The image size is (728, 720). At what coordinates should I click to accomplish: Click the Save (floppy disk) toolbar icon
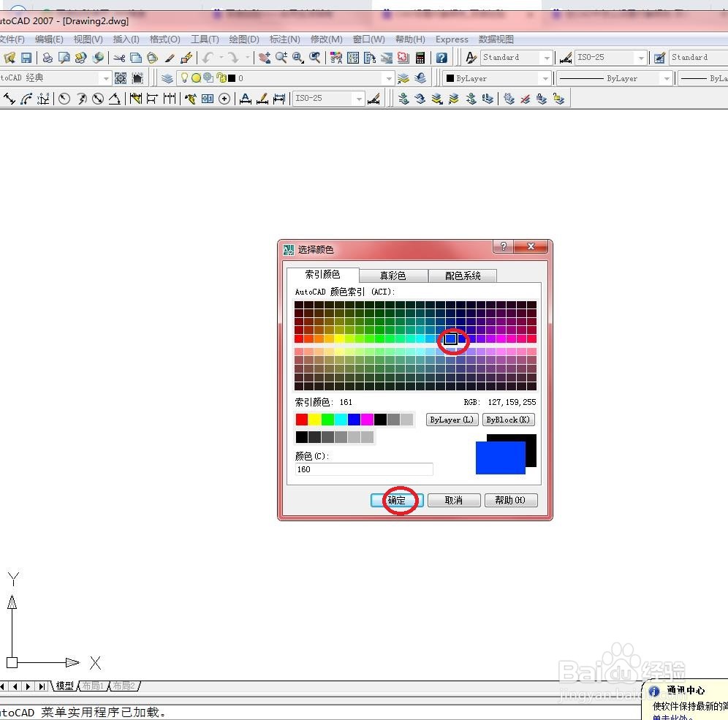(26, 58)
